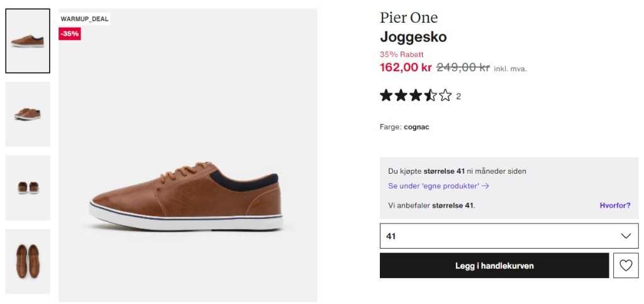
Task: Click the 'Farge: cognac' color label
Action: click(404, 127)
